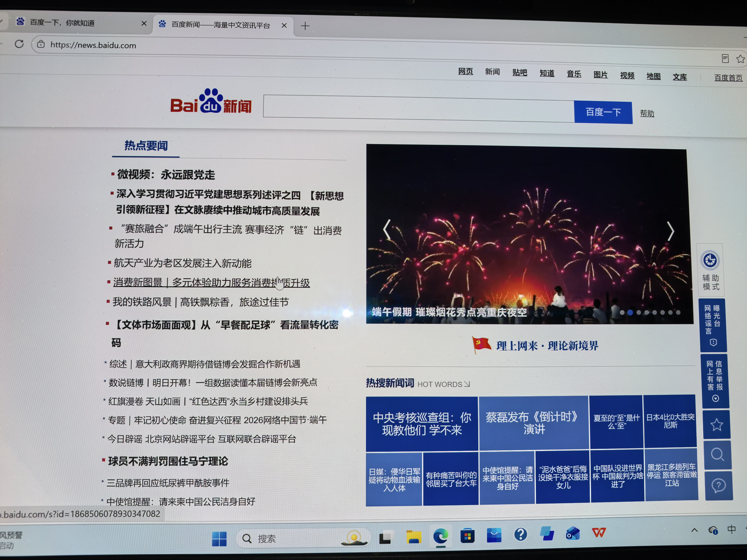Click the star favorite sidebar icon

(x=717, y=425)
